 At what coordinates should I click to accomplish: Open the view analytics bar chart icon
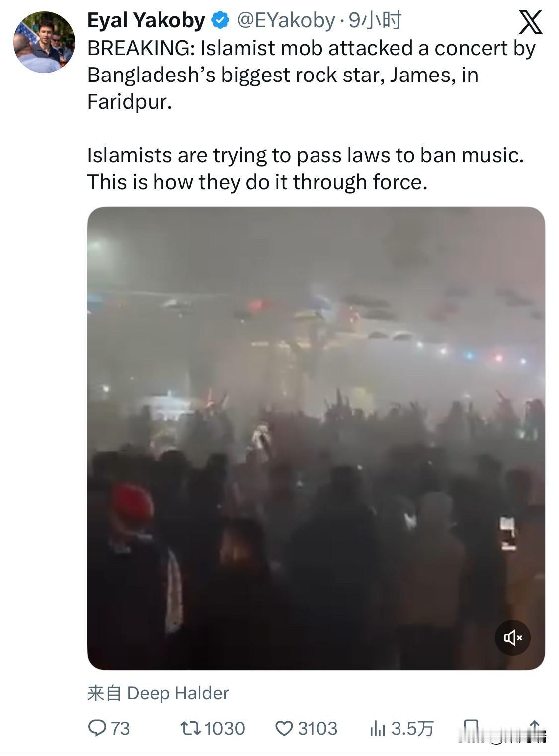click(x=378, y=729)
